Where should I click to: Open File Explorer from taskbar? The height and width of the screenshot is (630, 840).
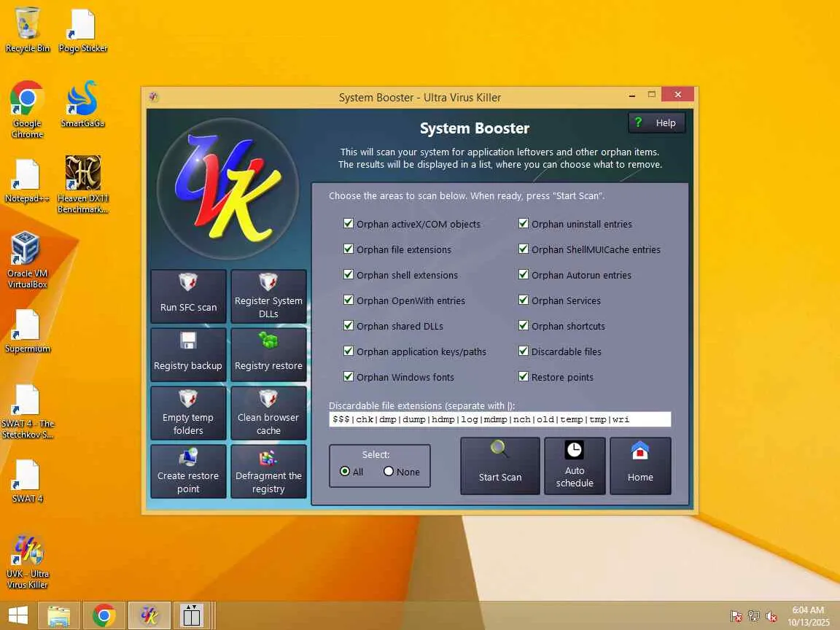(x=59, y=615)
